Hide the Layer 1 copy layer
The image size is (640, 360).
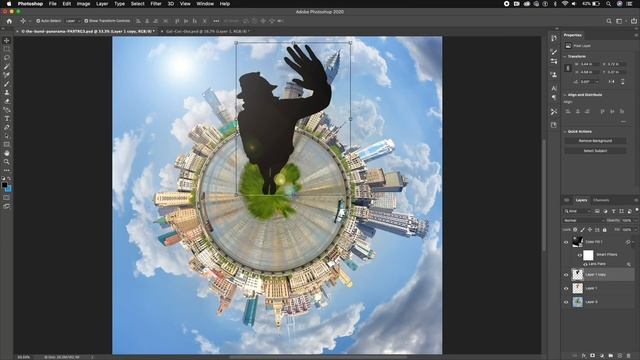[566, 275]
